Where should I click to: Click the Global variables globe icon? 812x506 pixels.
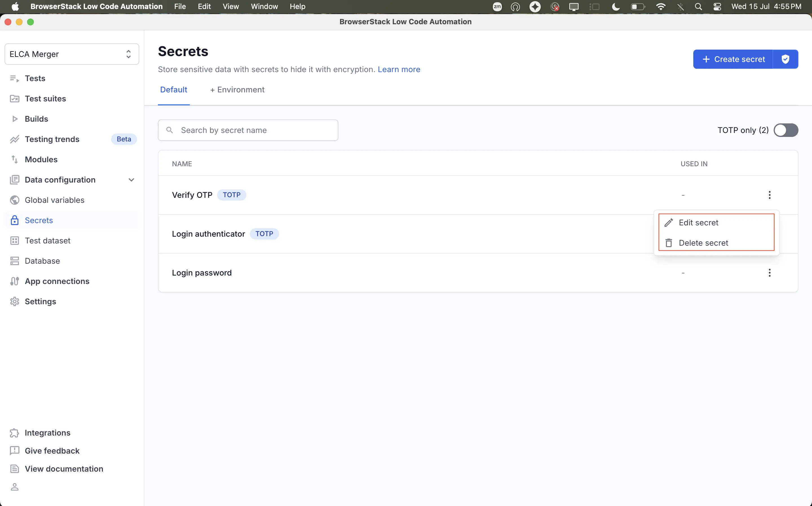(x=14, y=200)
